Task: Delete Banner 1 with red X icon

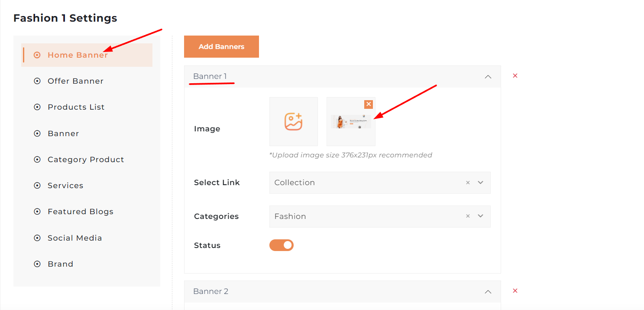Action: pyautogui.click(x=515, y=76)
